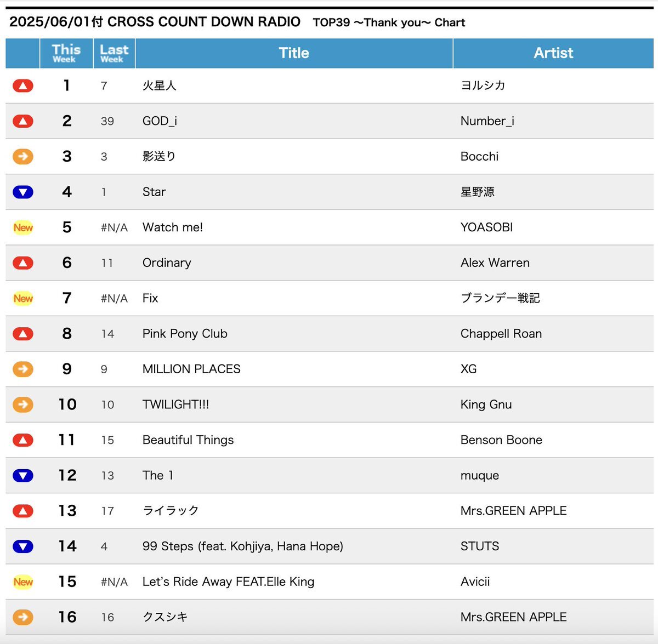The height and width of the screenshot is (644, 658).
Task: Select the song title GOD_i
Action: [x=160, y=121]
